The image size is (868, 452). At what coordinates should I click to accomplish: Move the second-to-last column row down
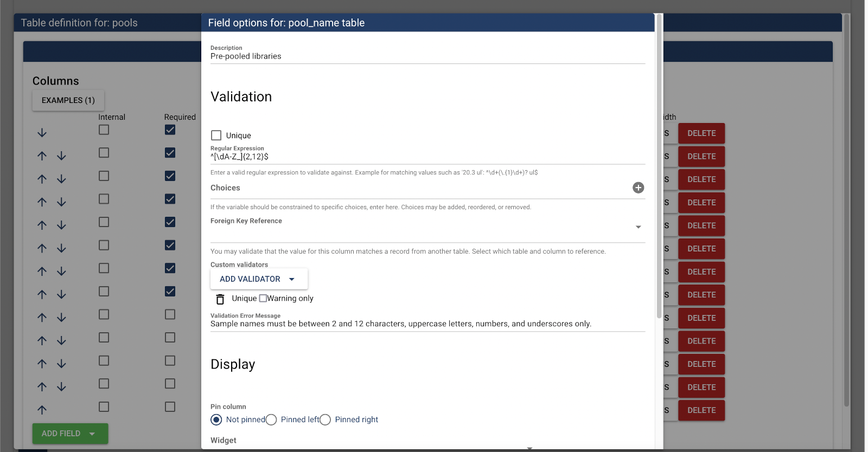(x=61, y=386)
